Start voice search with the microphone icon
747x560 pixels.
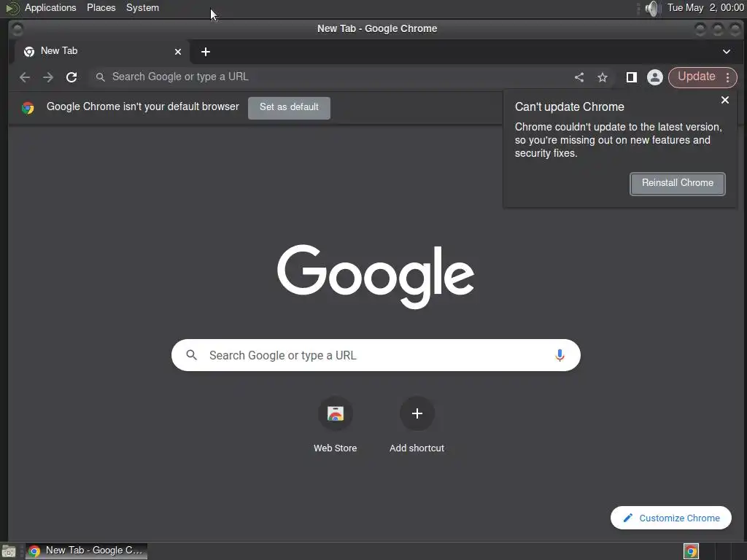click(x=560, y=355)
